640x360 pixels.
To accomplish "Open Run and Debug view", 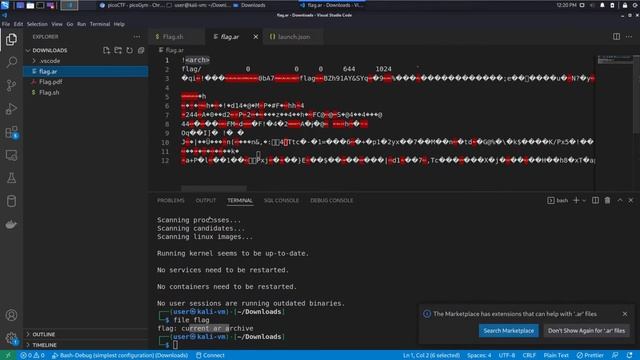I will (11, 109).
